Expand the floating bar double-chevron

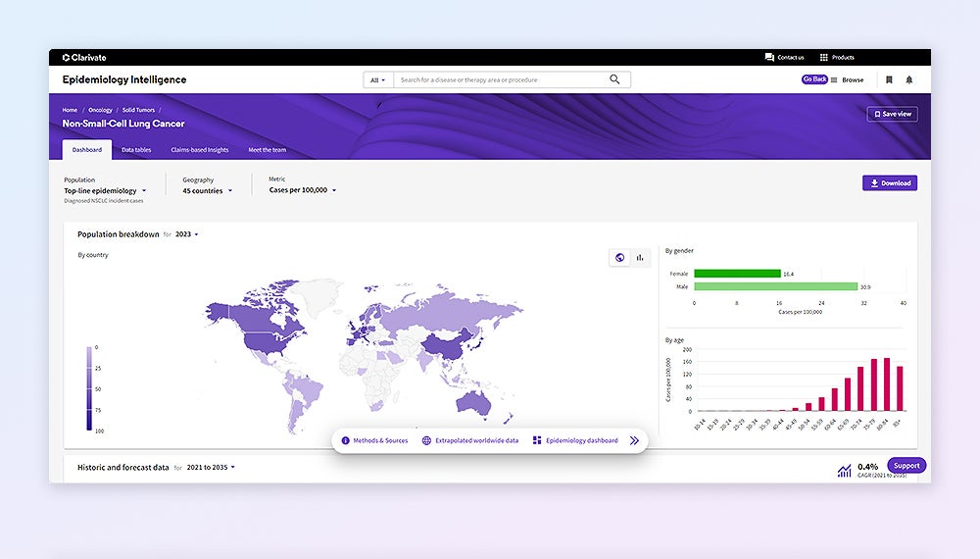[634, 441]
